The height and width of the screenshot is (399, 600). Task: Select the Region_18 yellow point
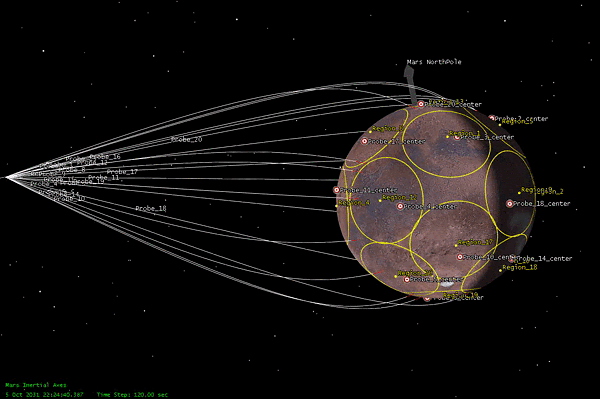(500, 270)
